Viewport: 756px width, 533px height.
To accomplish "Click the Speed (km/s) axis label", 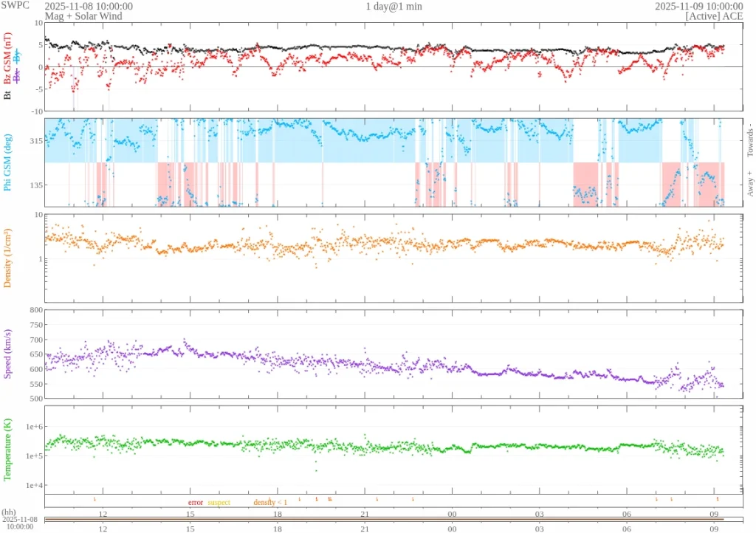I will 7,354.
